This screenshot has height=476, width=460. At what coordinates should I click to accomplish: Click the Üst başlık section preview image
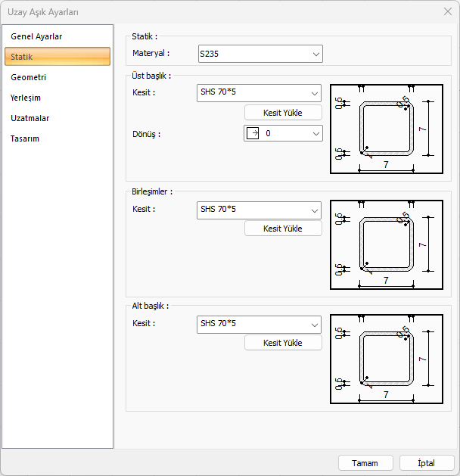pos(386,129)
